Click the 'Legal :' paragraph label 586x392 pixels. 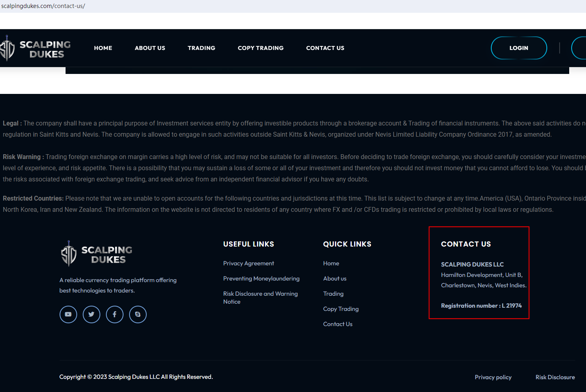click(x=12, y=123)
